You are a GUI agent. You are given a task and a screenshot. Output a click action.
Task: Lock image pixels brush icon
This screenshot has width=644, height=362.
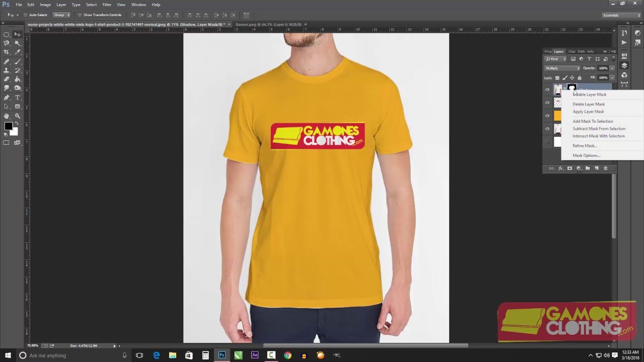tap(565, 78)
